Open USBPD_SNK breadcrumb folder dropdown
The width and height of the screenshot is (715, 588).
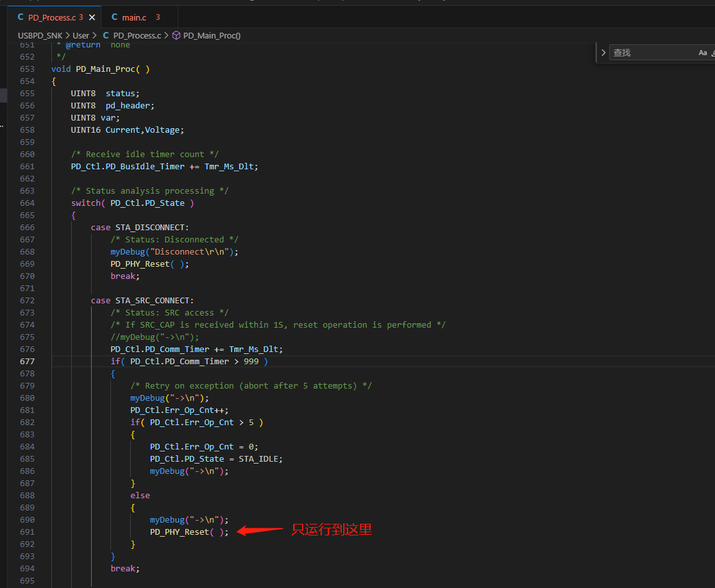click(x=40, y=35)
